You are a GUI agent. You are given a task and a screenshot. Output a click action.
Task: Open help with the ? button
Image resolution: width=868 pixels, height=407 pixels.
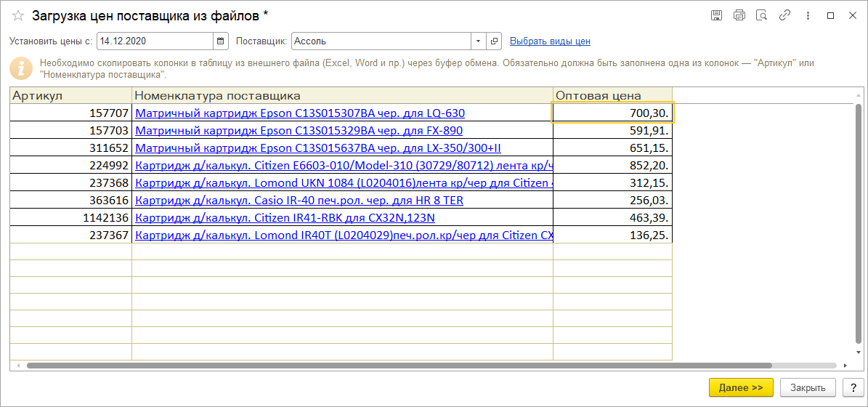(x=850, y=387)
